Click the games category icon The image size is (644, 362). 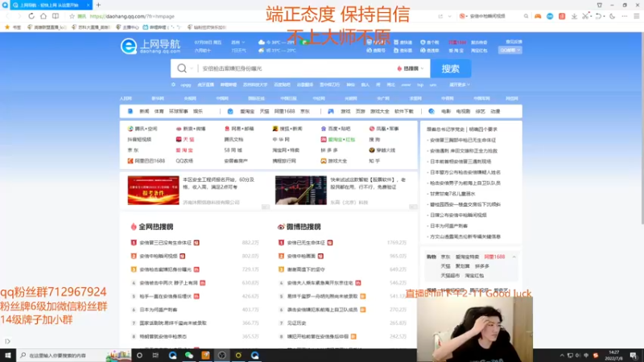(x=331, y=111)
